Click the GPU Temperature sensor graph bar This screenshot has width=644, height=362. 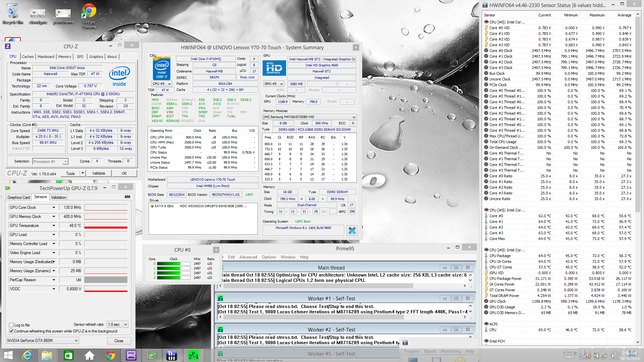106,226
